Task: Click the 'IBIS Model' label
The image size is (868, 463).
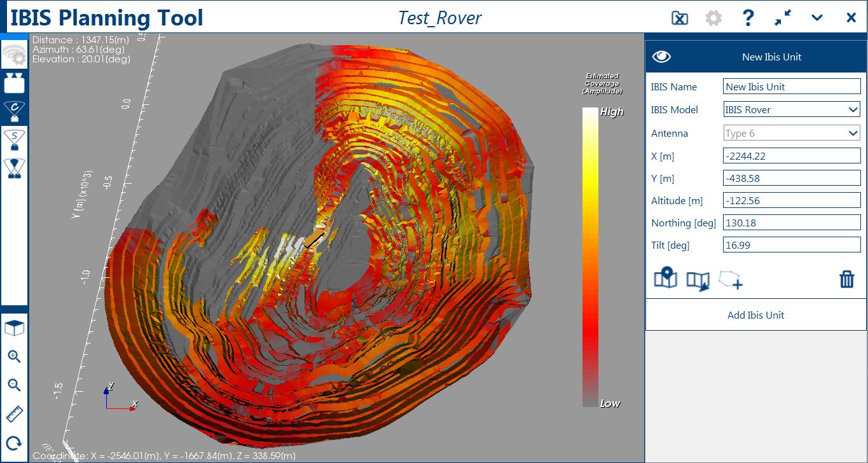Action: pos(674,109)
